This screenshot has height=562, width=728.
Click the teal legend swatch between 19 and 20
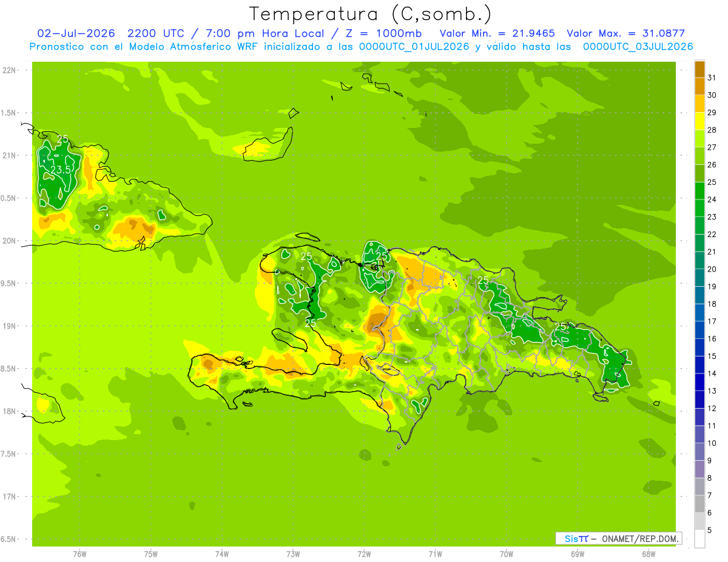pyautogui.click(x=699, y=278)
